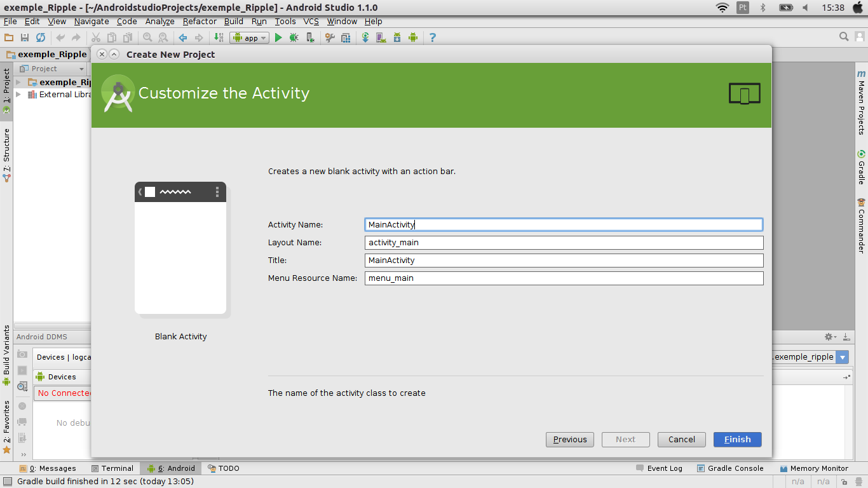This screenshot has height=488, width=868.
Task: Open the Edit menu
Action: [x=32, y=21]
